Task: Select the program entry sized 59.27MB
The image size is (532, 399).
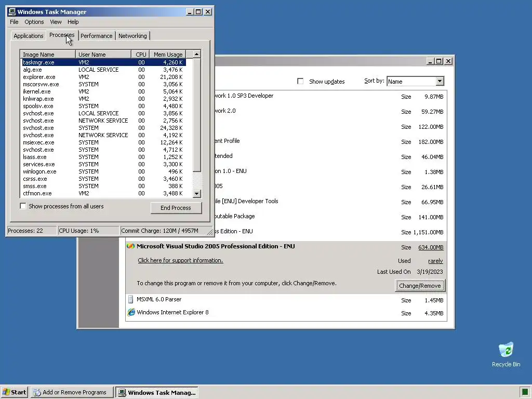Action: (x=331, y=111)
